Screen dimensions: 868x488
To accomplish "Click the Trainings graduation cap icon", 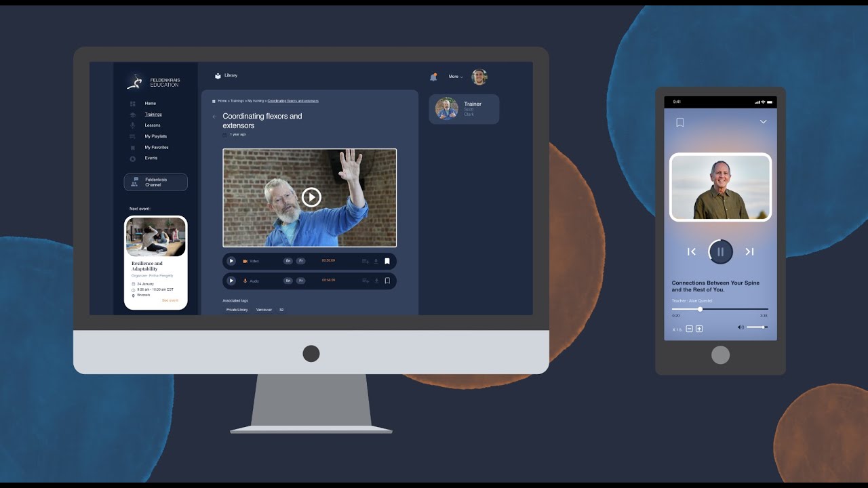I will click(x=132, y=115).
